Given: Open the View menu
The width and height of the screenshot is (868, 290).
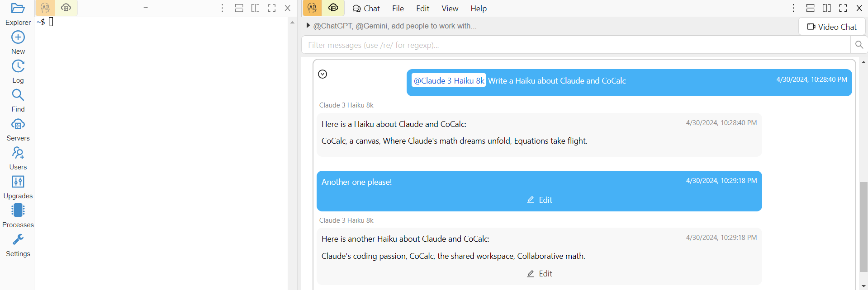Looking at the screenshot, I should coord(450,9).
